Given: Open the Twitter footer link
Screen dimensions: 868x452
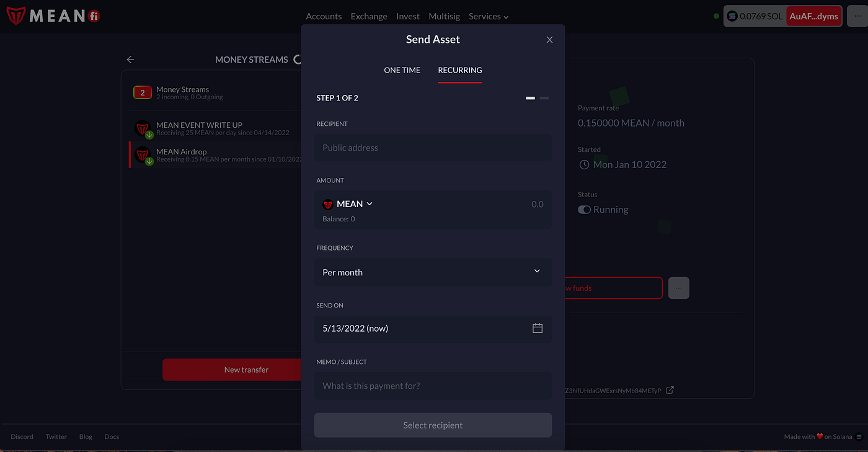Looking at the screenshot, I should pos(56,436).
